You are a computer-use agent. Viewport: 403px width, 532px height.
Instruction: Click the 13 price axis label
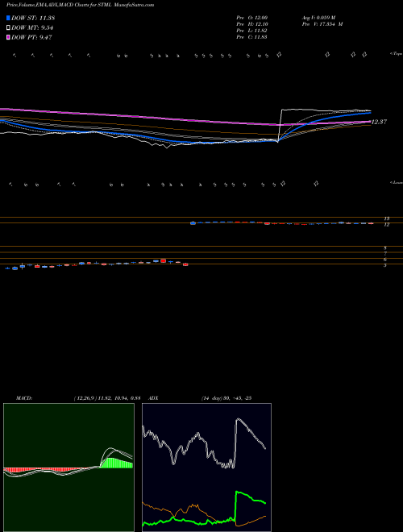click(387, 218)
